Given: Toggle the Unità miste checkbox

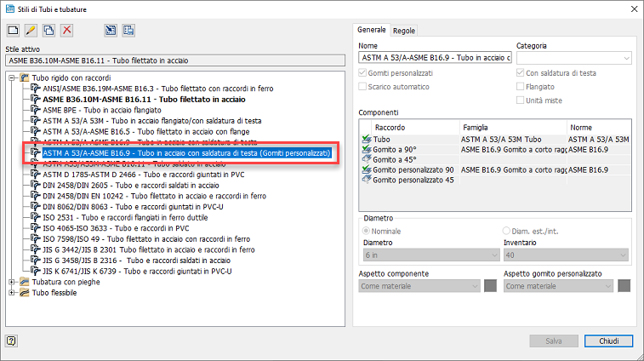Looking at the screenshot, I should 520,100.
